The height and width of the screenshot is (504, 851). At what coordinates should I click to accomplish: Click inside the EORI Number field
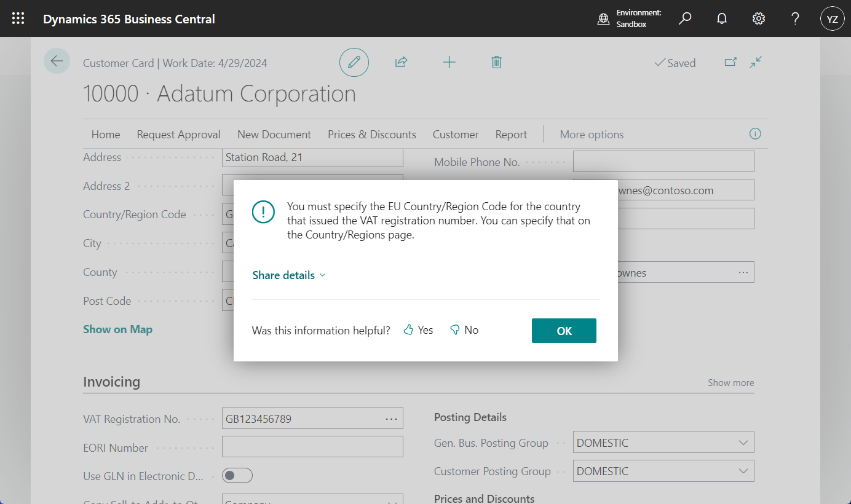tap(312, 446)
